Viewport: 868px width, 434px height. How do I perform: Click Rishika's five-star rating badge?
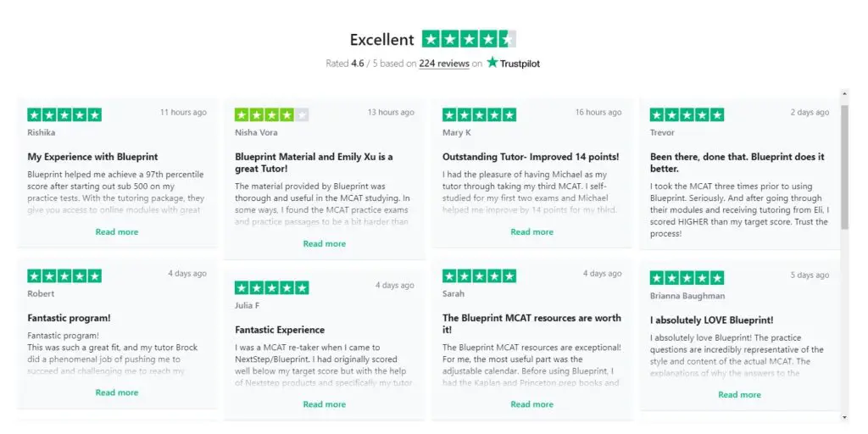(x=64, y=114)
